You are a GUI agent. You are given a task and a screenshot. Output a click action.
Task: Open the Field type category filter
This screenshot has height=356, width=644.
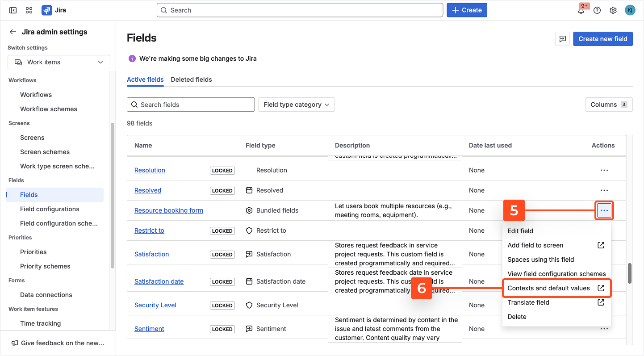click(x=297, y=105)
